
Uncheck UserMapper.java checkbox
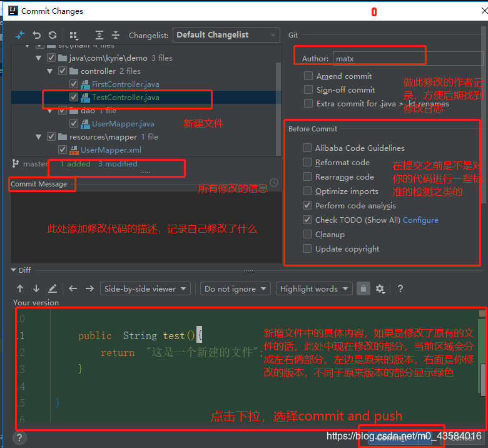[74, 124]
